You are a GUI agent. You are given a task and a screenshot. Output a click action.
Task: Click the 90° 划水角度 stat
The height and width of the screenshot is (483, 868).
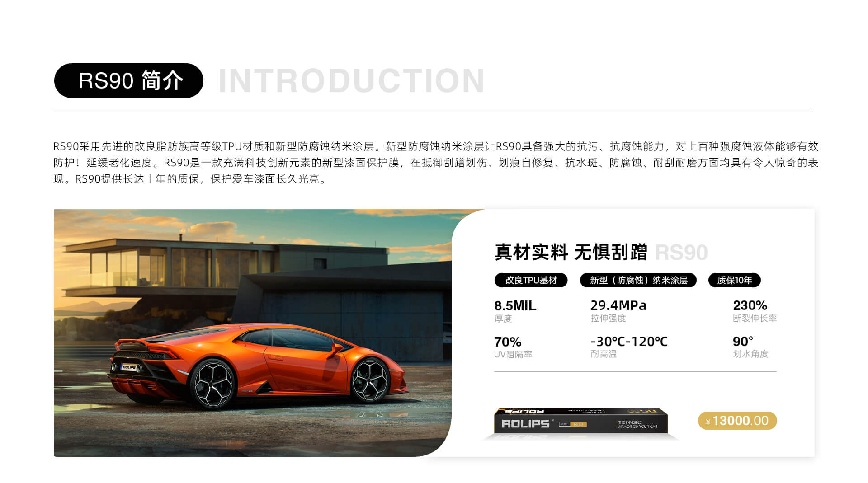point(750,347)
